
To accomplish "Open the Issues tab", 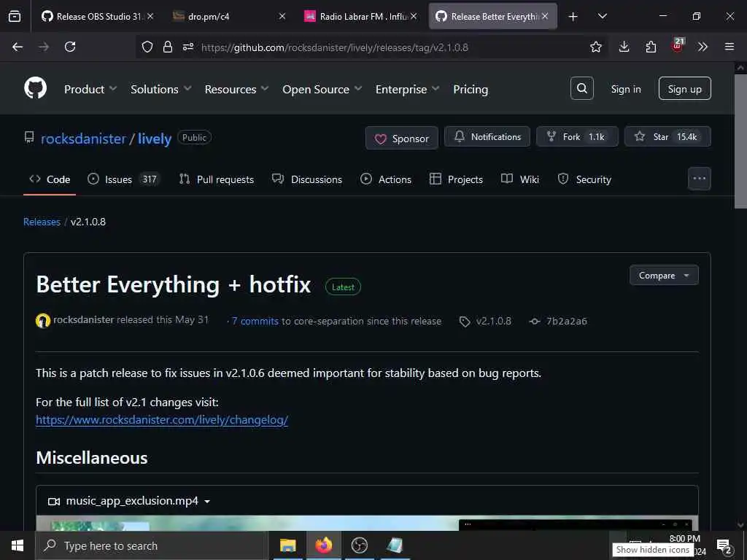I will click(x=125, y=179).
